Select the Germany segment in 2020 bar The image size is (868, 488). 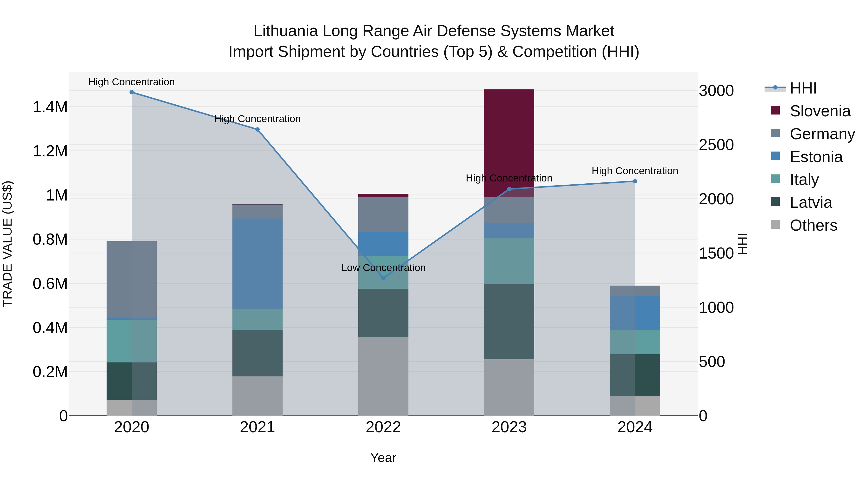click(132, 280)
